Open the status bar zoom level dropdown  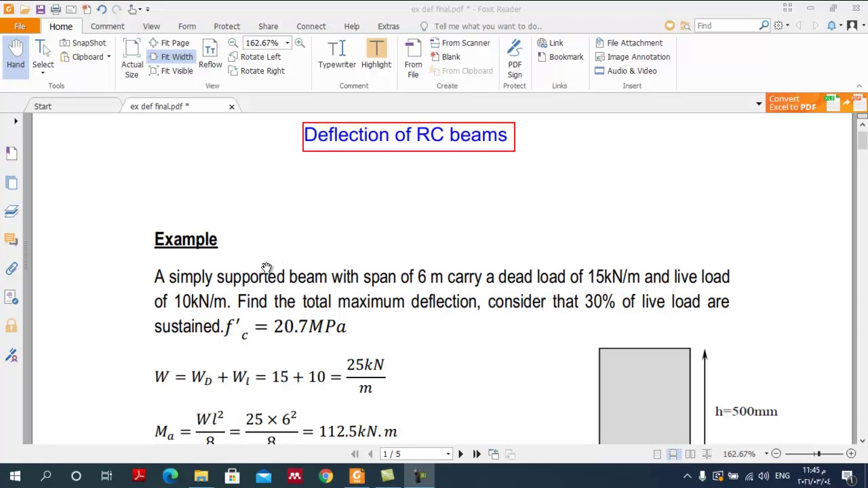pos(766,454)
